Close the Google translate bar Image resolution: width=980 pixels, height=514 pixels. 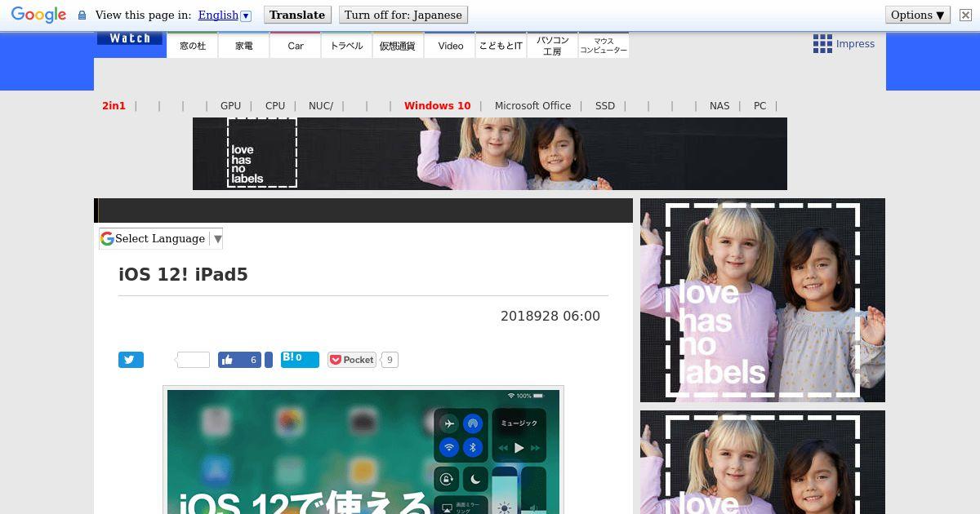[965, 16]
